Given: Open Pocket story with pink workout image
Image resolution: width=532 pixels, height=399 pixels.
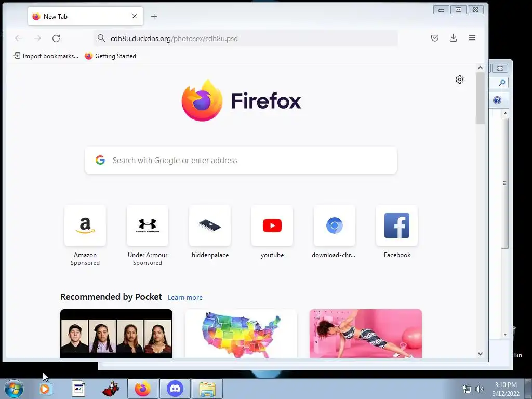Looking at the screenshot, I should click(x=366, y=334).
